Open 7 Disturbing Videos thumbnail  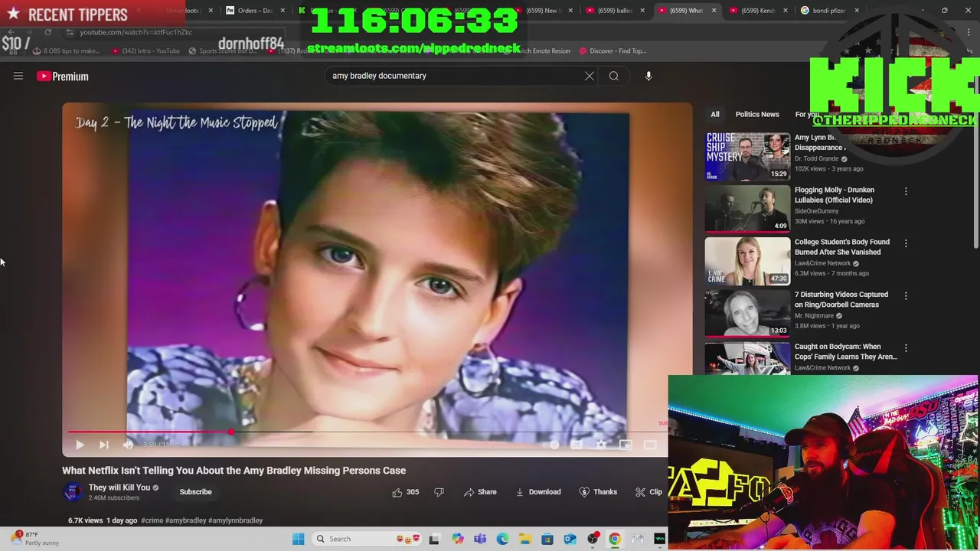click(747, 313)
